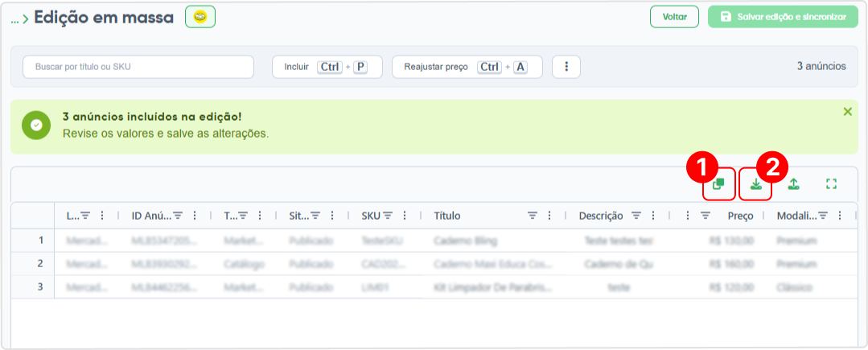The width and height of the screenshot is (868, 350).
Task: Open column menu for the Preço column
Action: 688,216
